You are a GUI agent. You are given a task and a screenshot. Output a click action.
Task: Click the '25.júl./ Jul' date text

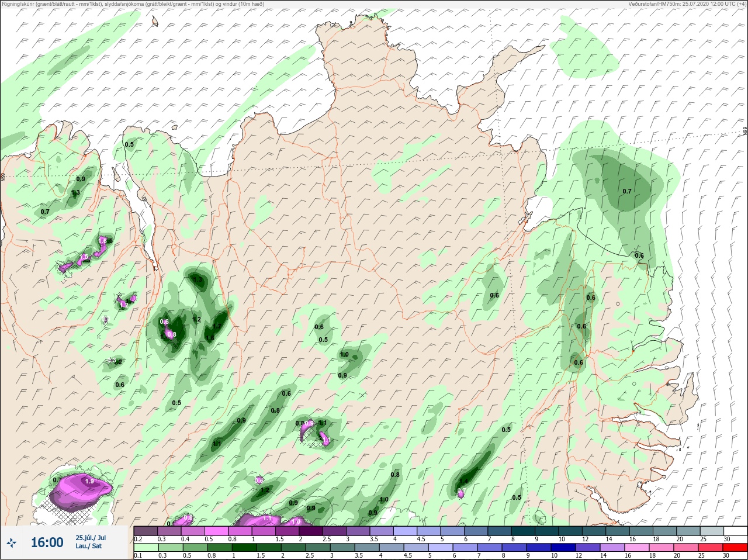point(91,537)
